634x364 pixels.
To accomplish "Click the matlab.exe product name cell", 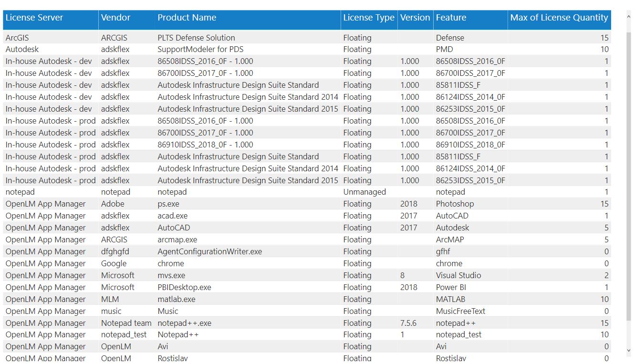I will tap(176, 300).
